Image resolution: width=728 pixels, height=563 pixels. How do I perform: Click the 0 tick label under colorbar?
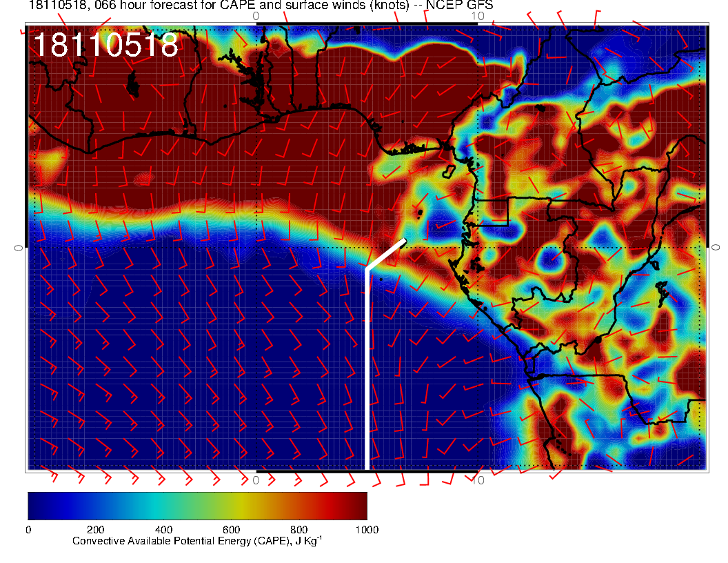(28, 530)
